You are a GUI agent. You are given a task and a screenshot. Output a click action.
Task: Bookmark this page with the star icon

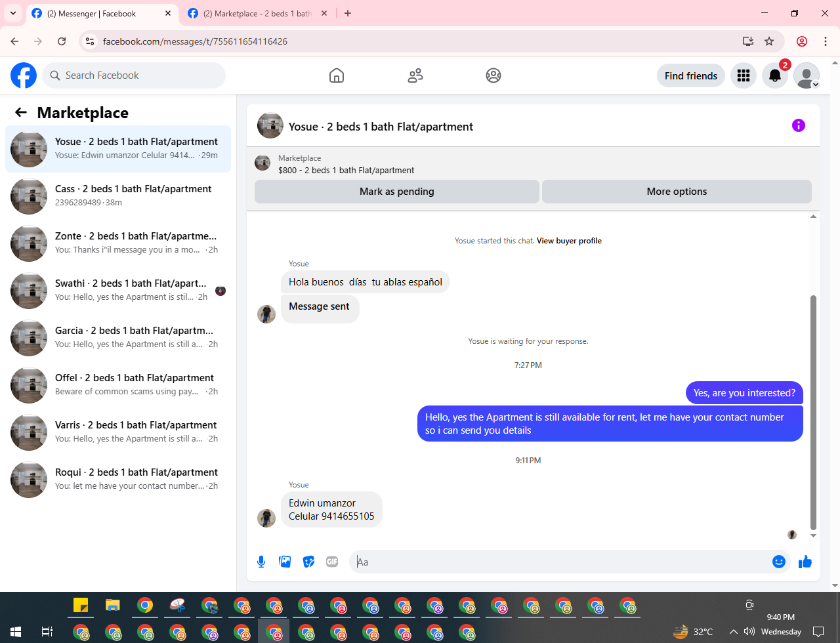pyautogui.click(x=769, y=41)
